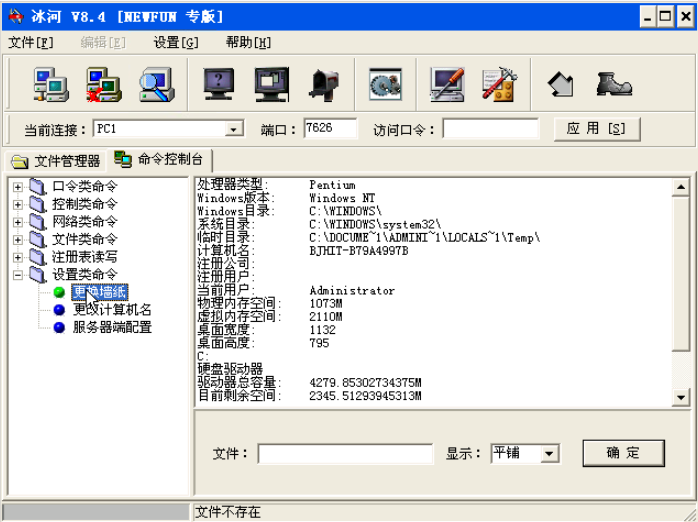Click the 文件类命令 folder icon

tap(38, 239)
